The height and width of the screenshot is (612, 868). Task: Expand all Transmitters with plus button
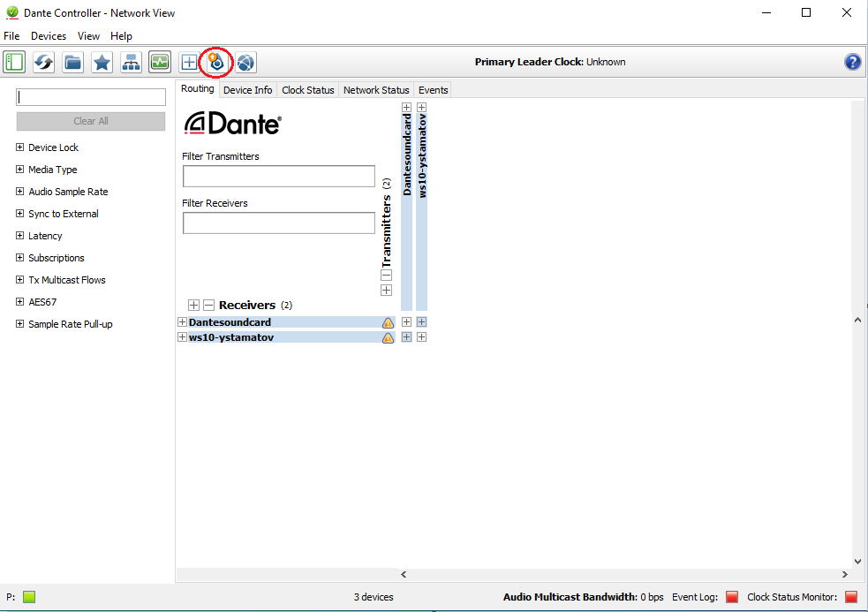pyautogui.click(x=387, y=291)
